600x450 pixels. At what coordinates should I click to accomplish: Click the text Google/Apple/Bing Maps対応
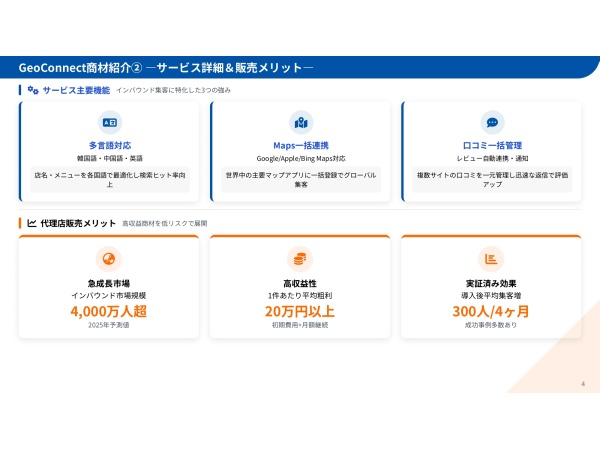tap(301, 158)
